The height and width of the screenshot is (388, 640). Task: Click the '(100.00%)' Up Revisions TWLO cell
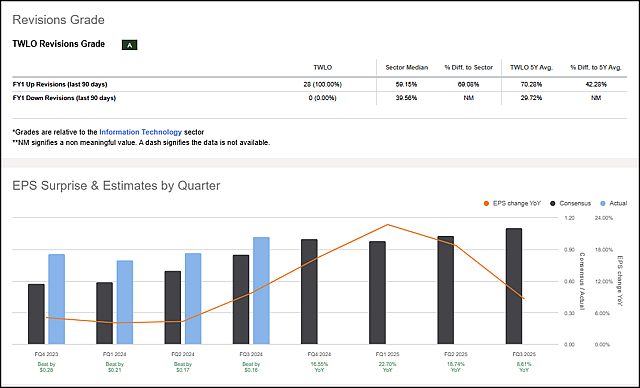(x=322, y=84)
